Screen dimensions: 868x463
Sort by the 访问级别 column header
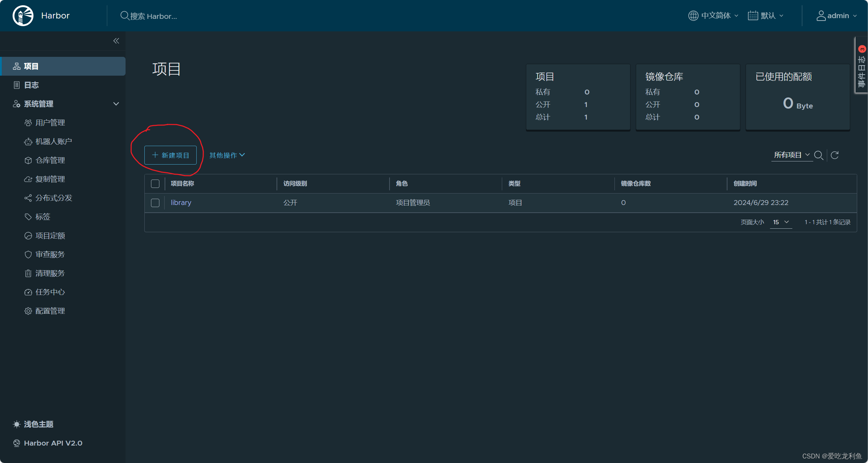(295, 183)
